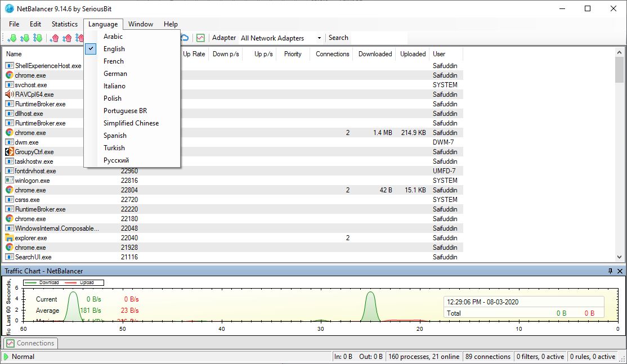Close the open Language menu

(x=103, y=24)
